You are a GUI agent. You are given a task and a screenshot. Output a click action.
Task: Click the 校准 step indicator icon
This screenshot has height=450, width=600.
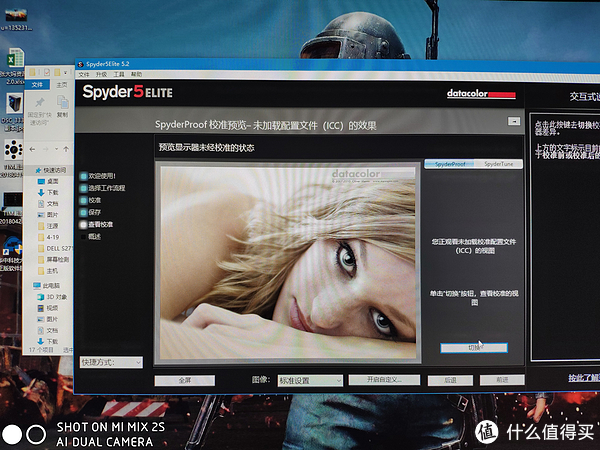tap(83, 200)
